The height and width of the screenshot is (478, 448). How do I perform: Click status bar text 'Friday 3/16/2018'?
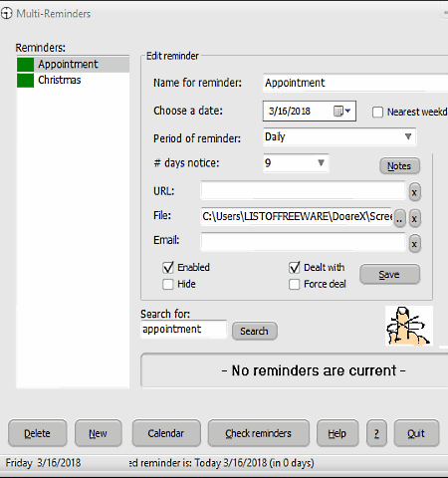click(43, 463)
